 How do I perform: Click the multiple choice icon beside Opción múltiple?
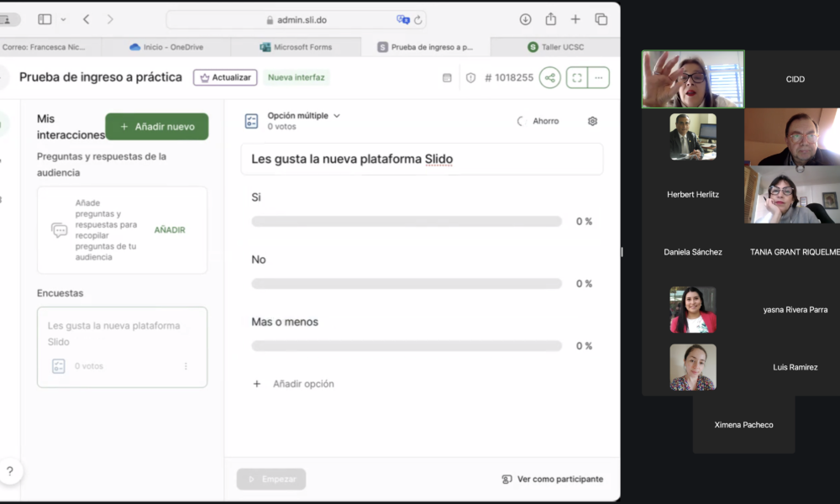(251, 121)
